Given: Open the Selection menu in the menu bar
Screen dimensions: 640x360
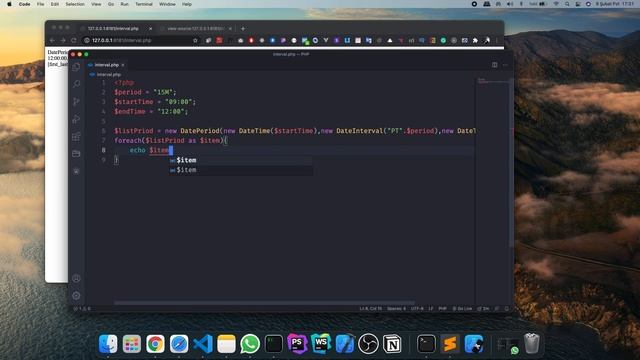Looking at the screenshot, I should point(75,4).
